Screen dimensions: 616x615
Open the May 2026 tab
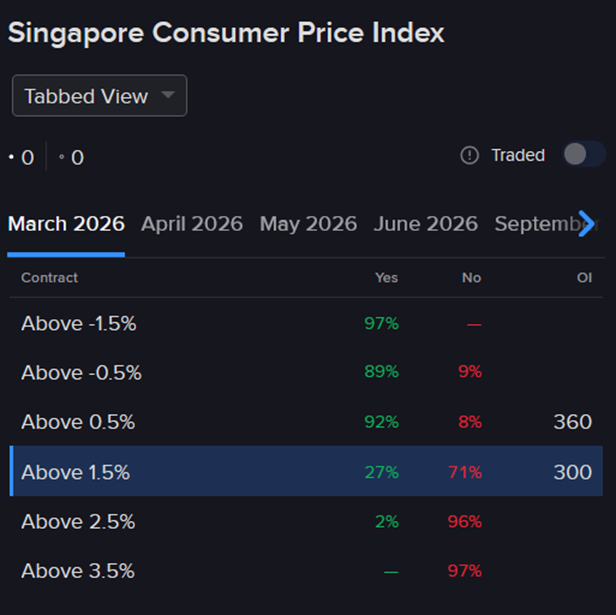pos(308,224)
